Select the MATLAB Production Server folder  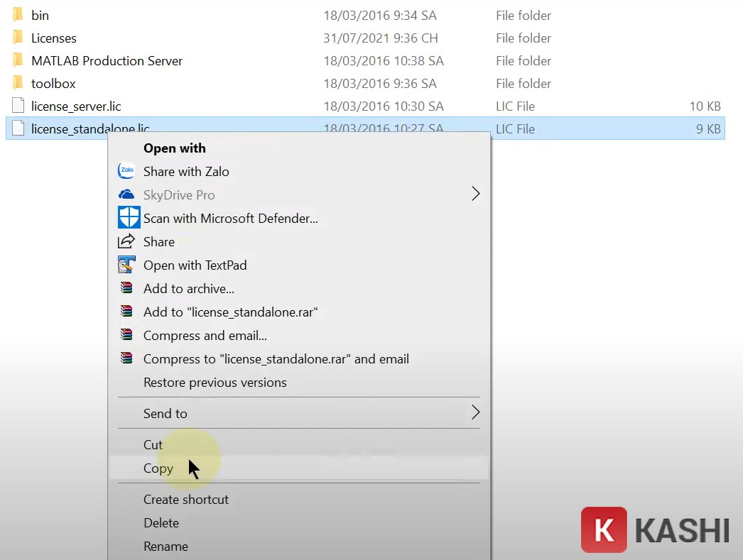(x=107, y=60)
